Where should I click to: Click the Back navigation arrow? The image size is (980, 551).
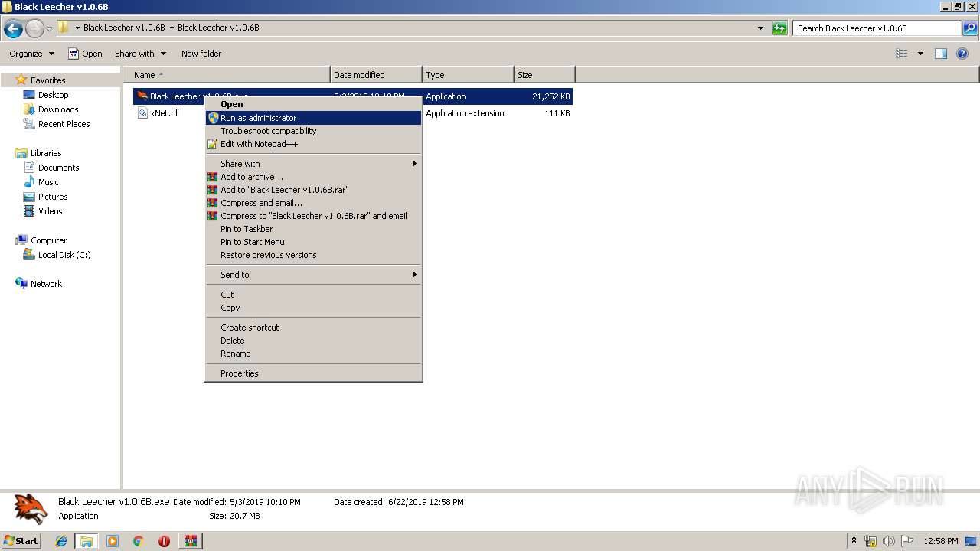(x=13, y=29)
